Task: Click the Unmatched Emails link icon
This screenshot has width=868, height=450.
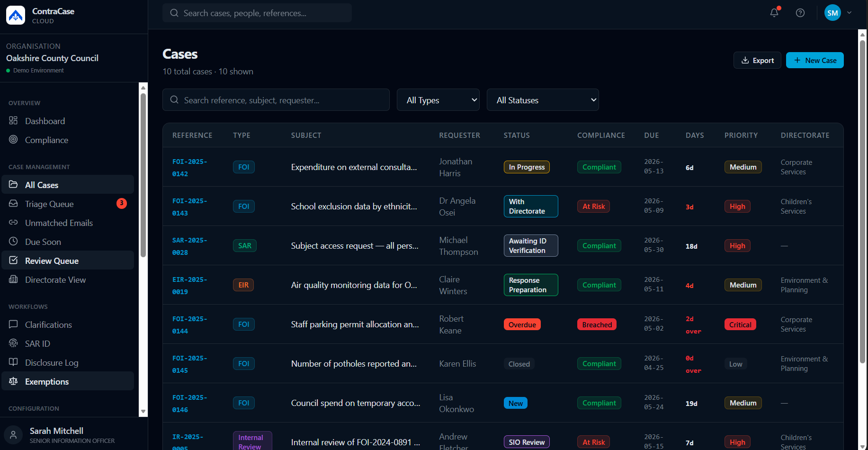Action: (x=13, y=222)
